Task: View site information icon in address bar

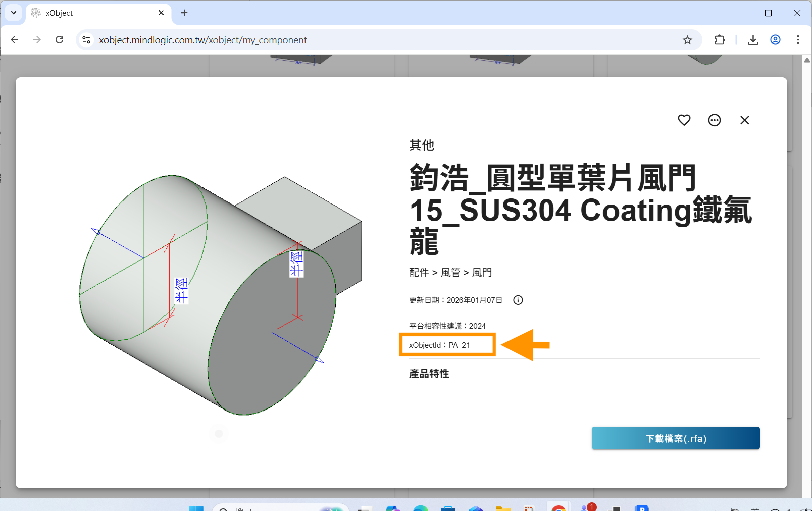Action: (86, 40)
